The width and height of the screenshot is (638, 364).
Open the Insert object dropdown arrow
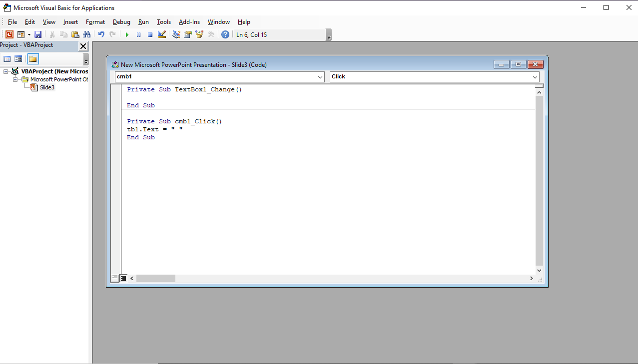coord(29,34)
